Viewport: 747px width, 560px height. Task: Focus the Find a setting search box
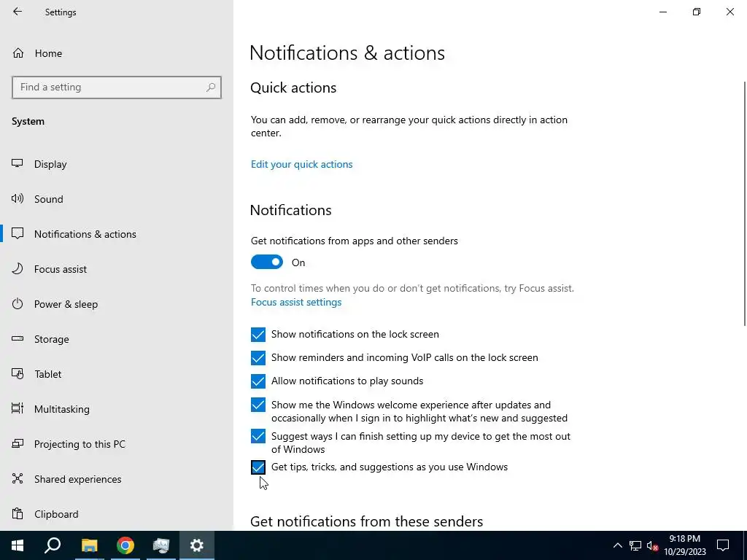tap(117, 87)
